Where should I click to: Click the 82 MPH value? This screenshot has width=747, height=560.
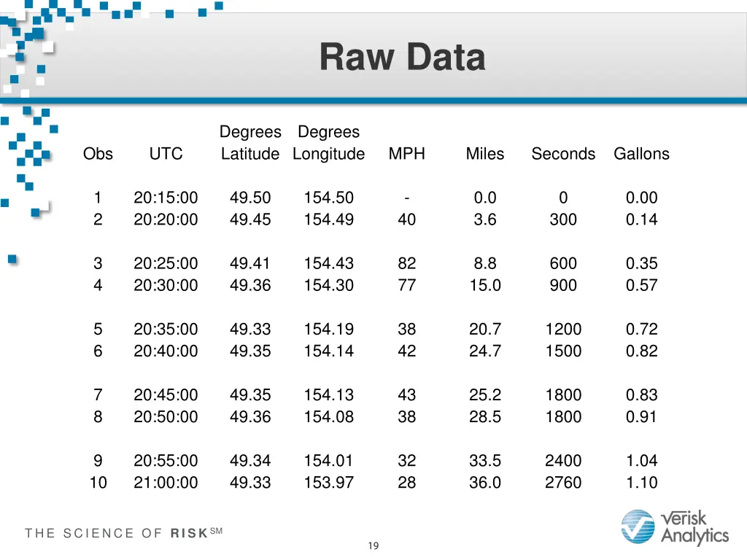(406, 263)
